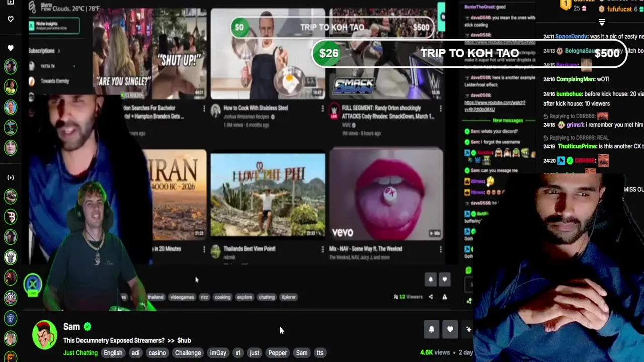Open Towards Eternity subscription
The height and width of the screenshot is (362, 644).
tap(50, 81)
